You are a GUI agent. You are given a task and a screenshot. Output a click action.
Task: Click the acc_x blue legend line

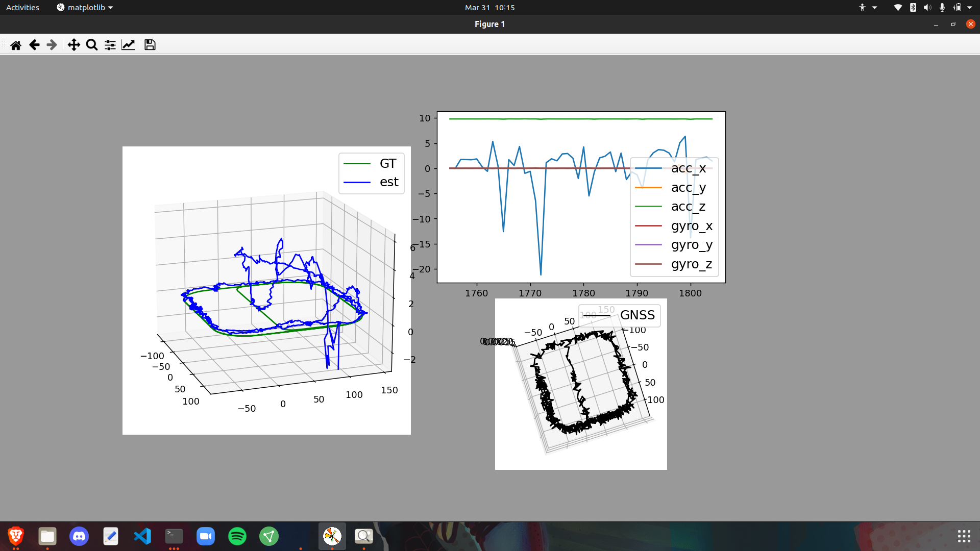coord(648,168)
